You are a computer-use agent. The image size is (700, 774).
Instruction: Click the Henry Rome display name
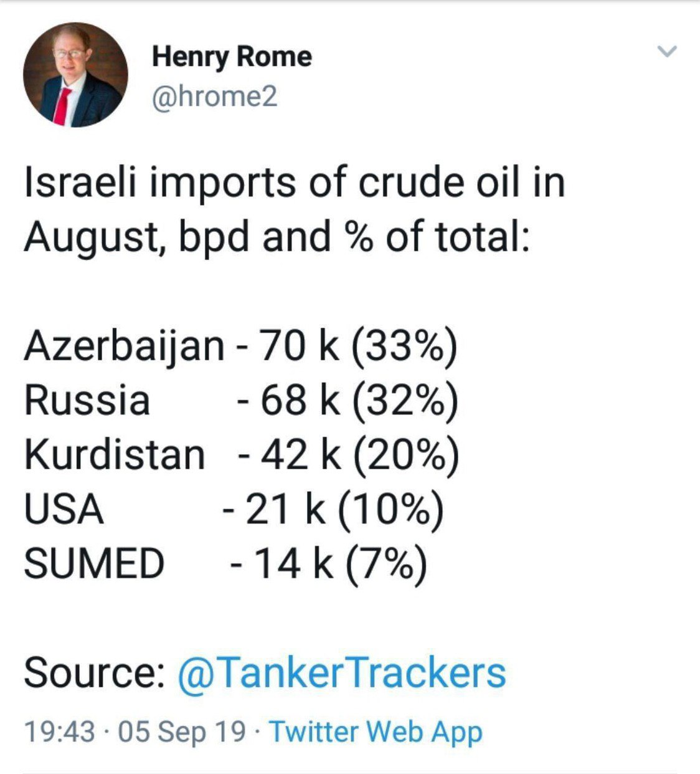click(x=231, y=57)
